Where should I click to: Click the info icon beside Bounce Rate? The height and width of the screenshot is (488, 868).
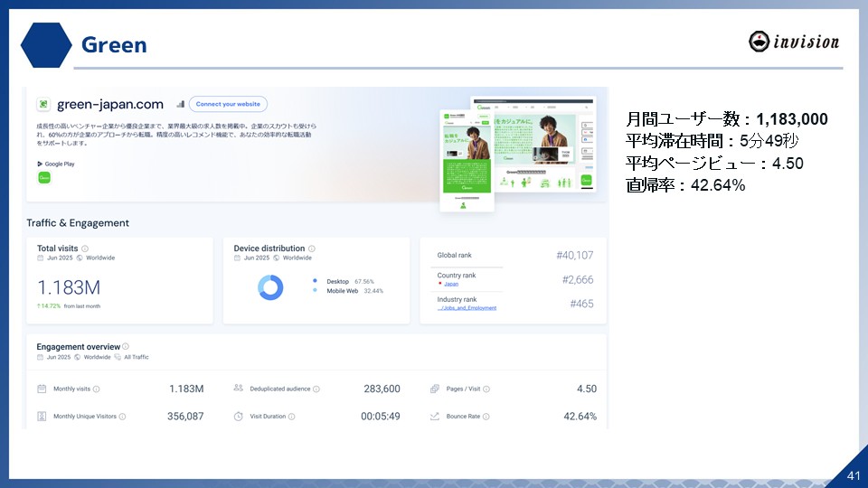tap(486, 417)
